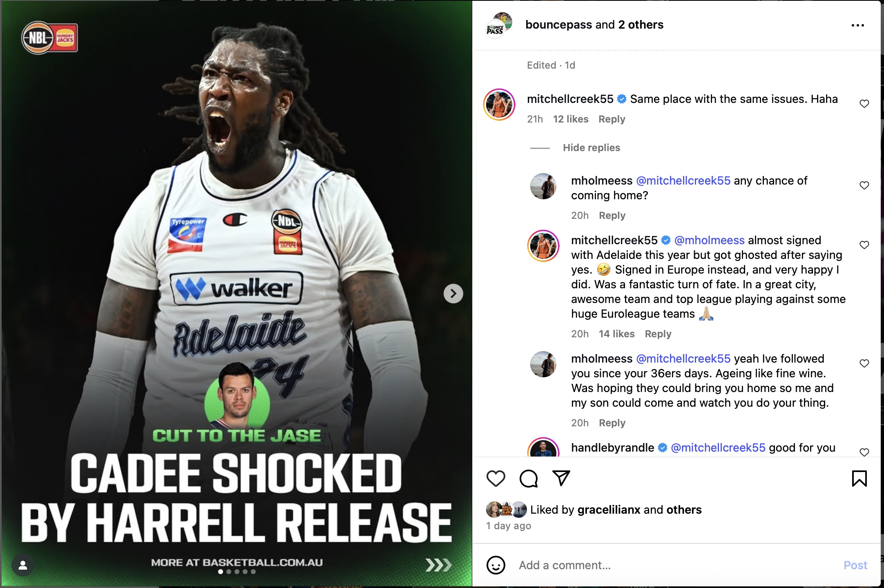
Task: Open the handlebyrandle profile link
Action: point(612,448)
